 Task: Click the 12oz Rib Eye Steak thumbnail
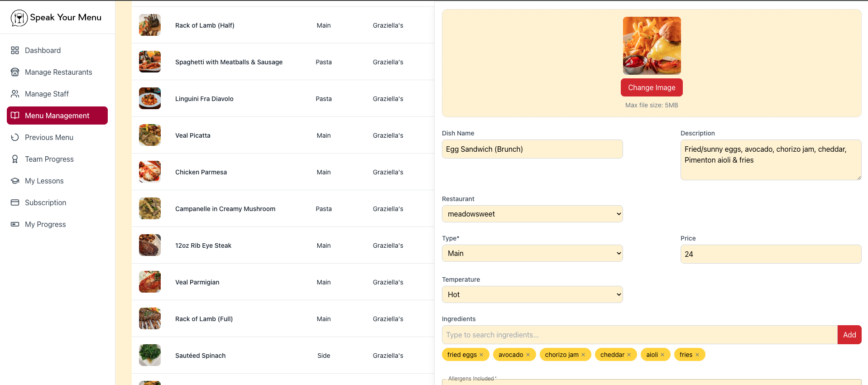(150, 245)
